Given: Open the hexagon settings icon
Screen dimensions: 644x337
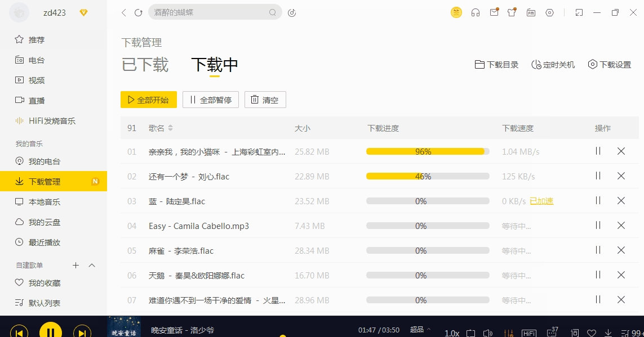Looking at the screenshot, I should tap(549, 13).
